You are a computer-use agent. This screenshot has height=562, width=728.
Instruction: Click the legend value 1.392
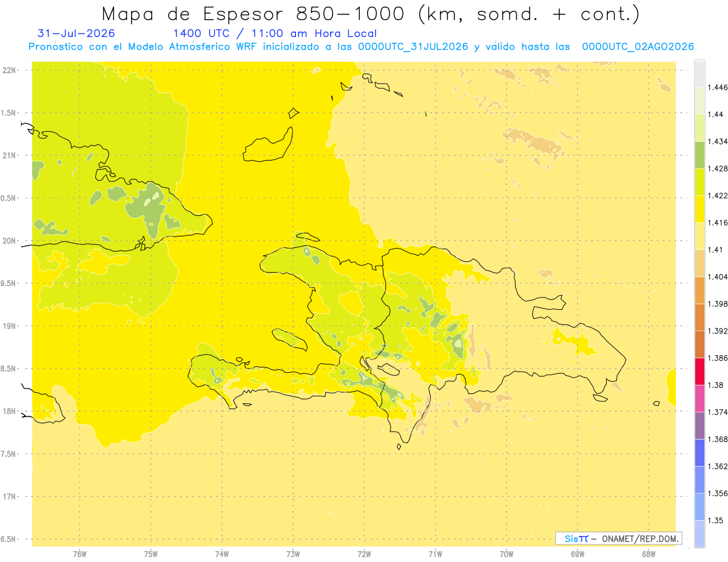(718, 330)
